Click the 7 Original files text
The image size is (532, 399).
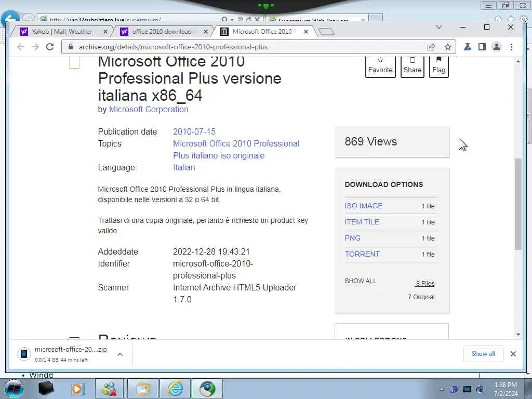pyautogui.click(x=421, y=297)
